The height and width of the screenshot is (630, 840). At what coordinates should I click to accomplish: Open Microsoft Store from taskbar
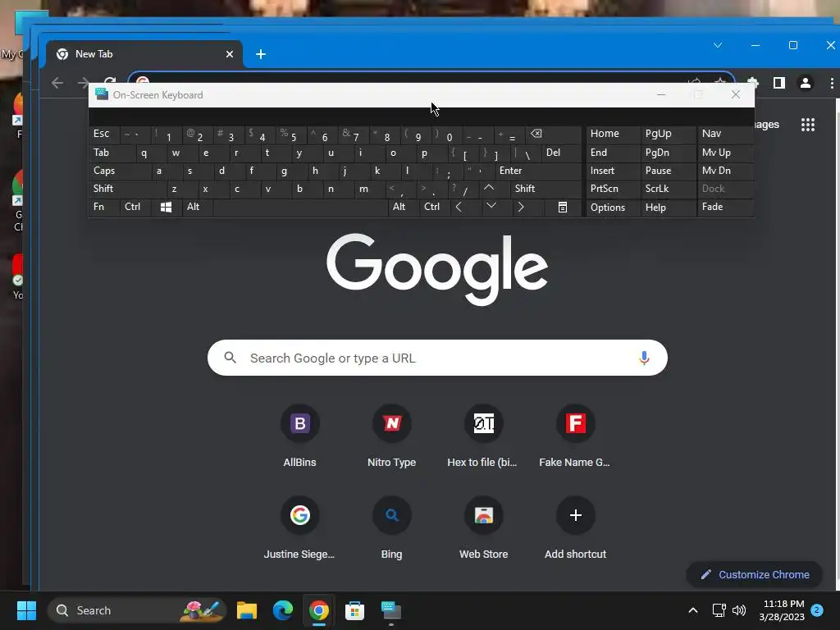(354, 610)
